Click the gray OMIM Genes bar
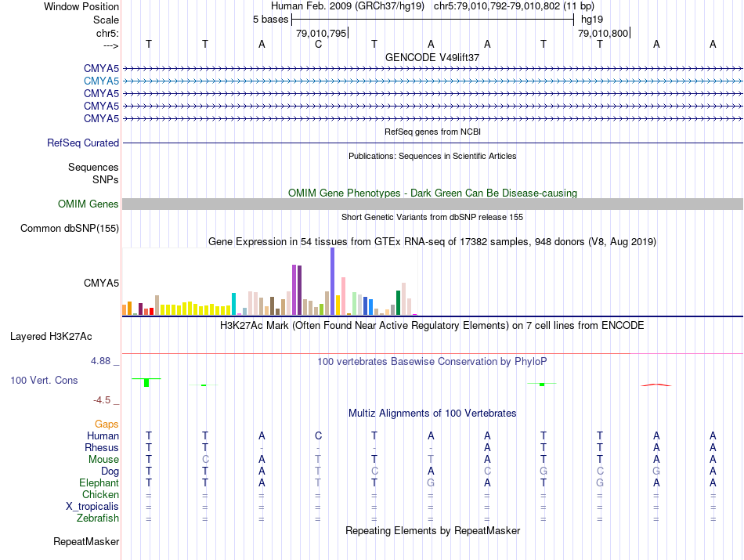 pyautogui.click(x=432, y=204)
